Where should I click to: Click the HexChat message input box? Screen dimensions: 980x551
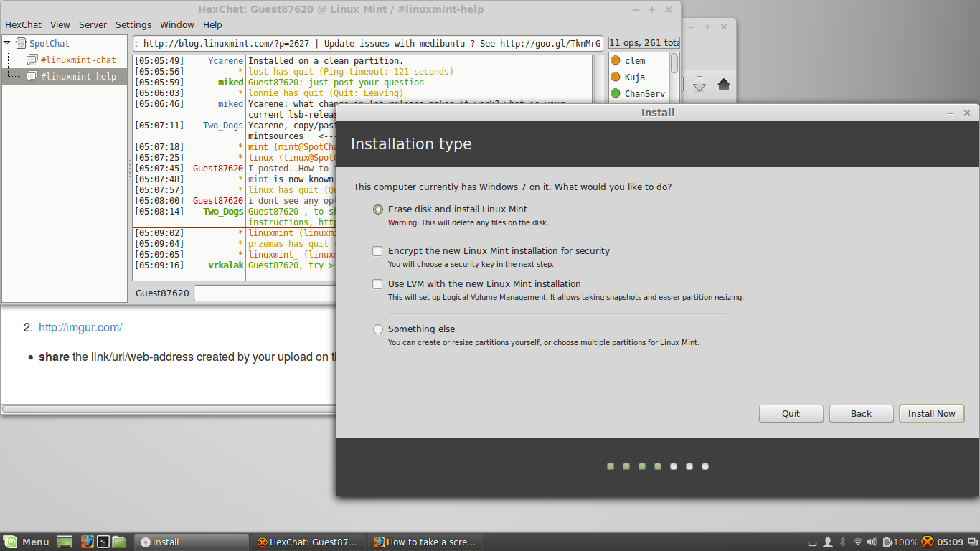click(x=265, y=293)
